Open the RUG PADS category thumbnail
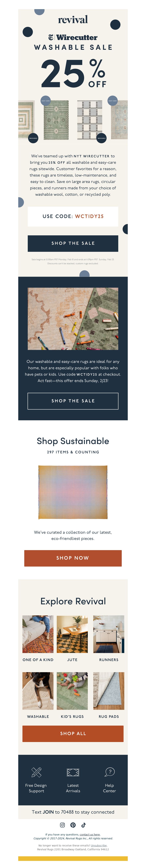 point(109,691)
